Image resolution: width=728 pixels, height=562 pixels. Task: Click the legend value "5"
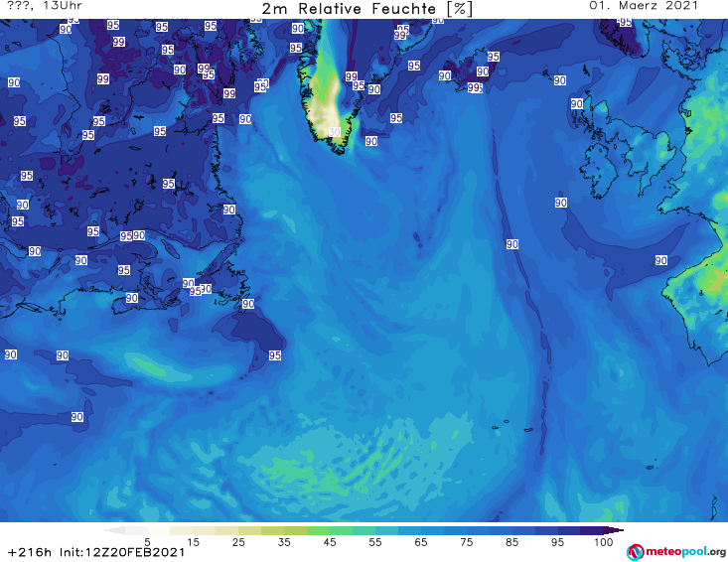(147, 542)
